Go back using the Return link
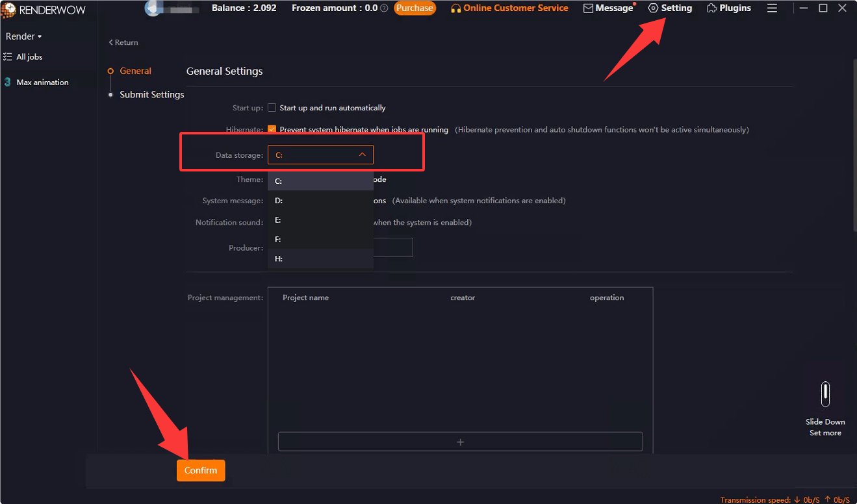Image resolution: width=857 pixels, height=504 pixels. click(x=123, y=42)
